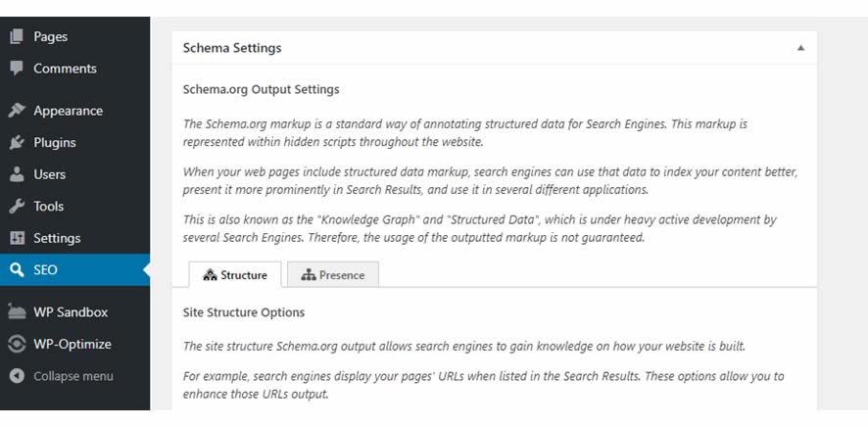Click the WP-Optimize circular icon

[17, 344]
